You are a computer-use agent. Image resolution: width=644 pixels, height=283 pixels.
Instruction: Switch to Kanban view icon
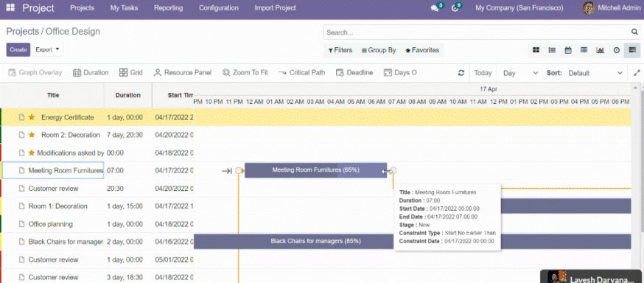click(536, 50)
